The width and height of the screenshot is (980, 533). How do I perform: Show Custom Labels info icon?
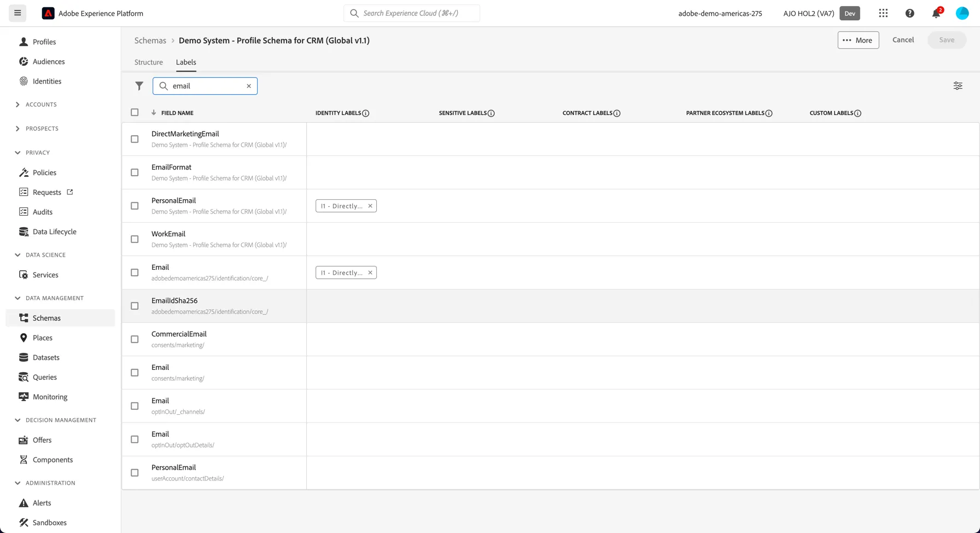coord(857,113)
